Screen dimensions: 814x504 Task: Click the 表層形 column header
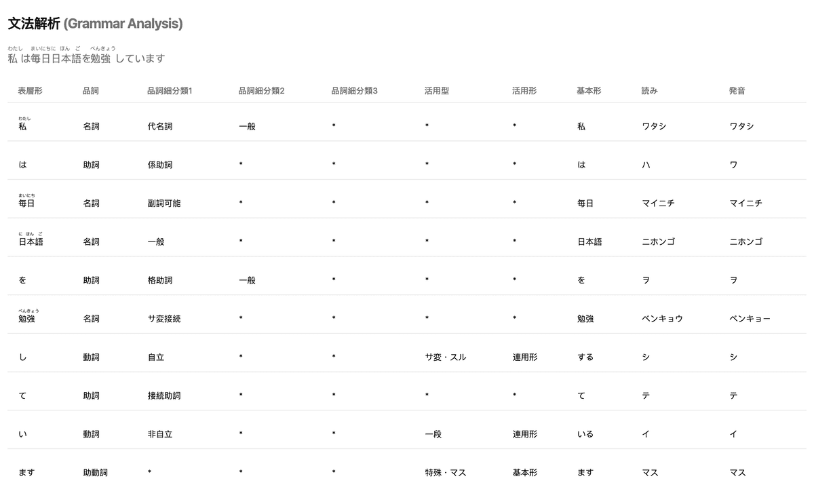point(30,90)
